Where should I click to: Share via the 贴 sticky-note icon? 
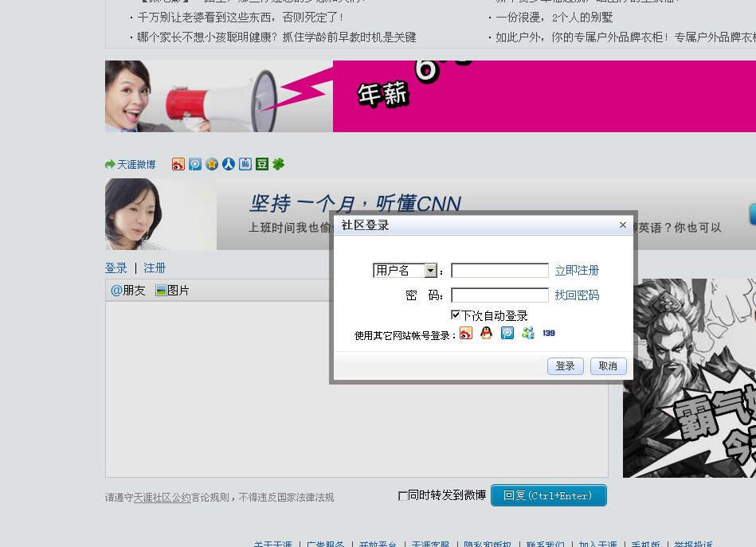[245, 164]
